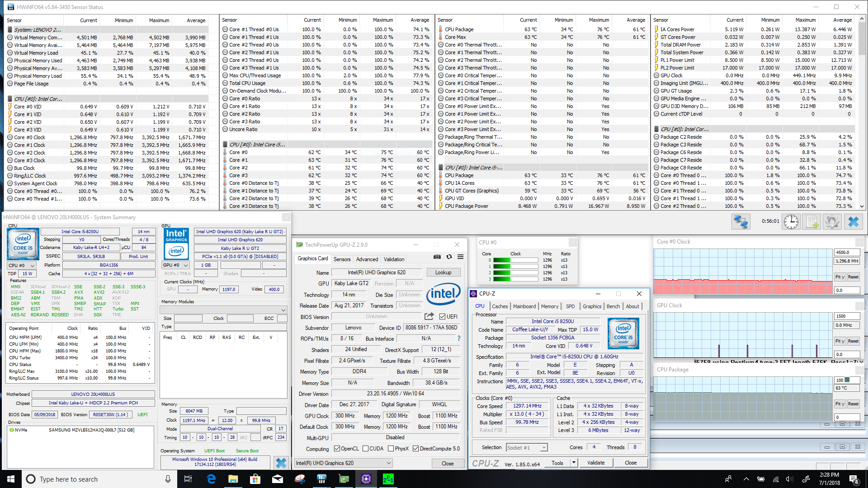Open the Action Center notification icon

[854, 479]
